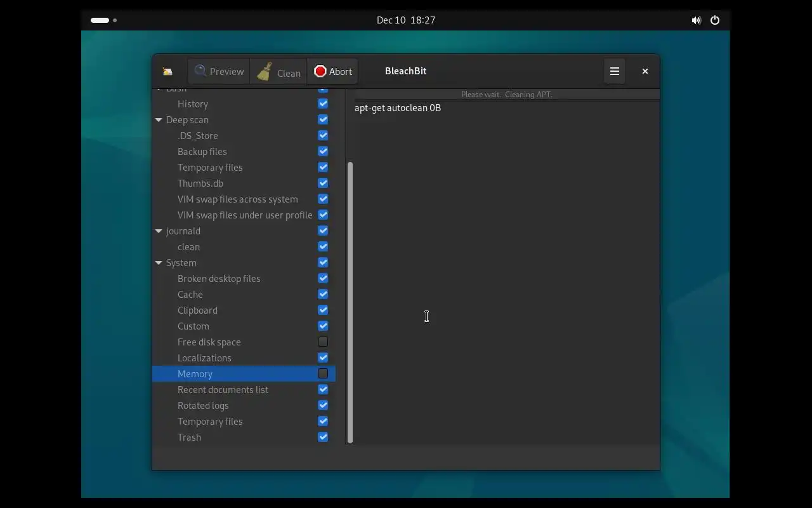This screenshot has height=508, width=812.
Task: Select the .DS_Store row
Action: [x=244, y=135]
